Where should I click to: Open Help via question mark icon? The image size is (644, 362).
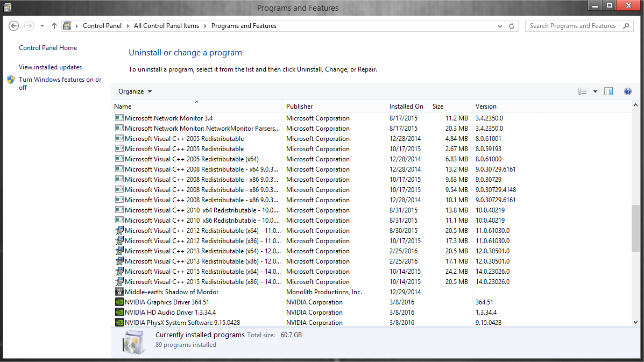(x=627, y=91)
